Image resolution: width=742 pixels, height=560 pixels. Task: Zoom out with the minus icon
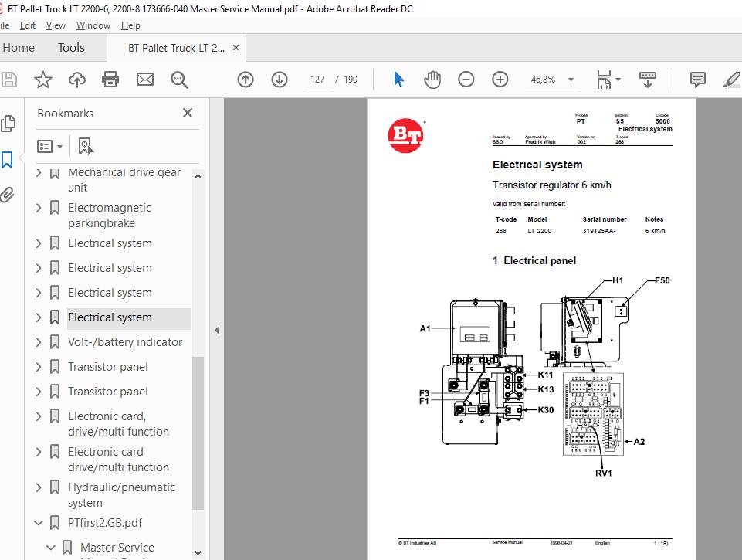tap(466, 80)
